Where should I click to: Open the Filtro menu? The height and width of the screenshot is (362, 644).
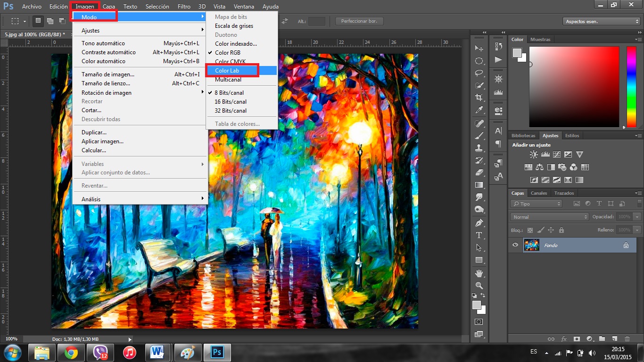[184, 7]
